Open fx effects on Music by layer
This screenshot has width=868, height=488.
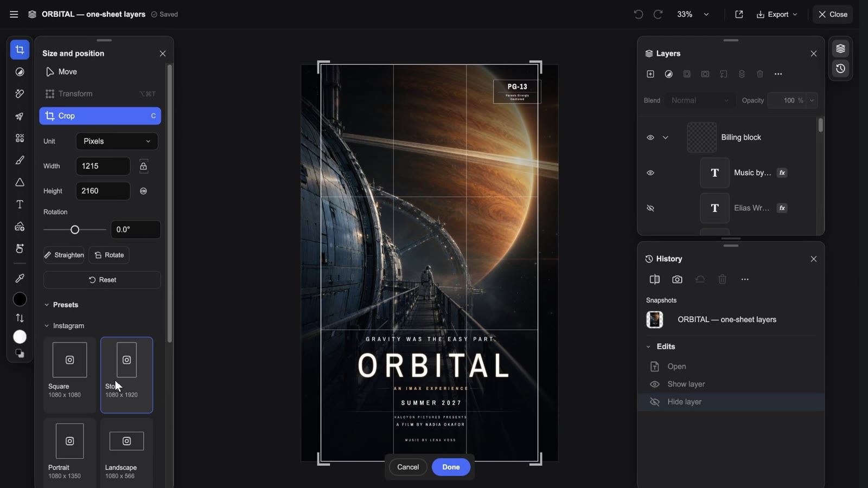pos(782,172)
